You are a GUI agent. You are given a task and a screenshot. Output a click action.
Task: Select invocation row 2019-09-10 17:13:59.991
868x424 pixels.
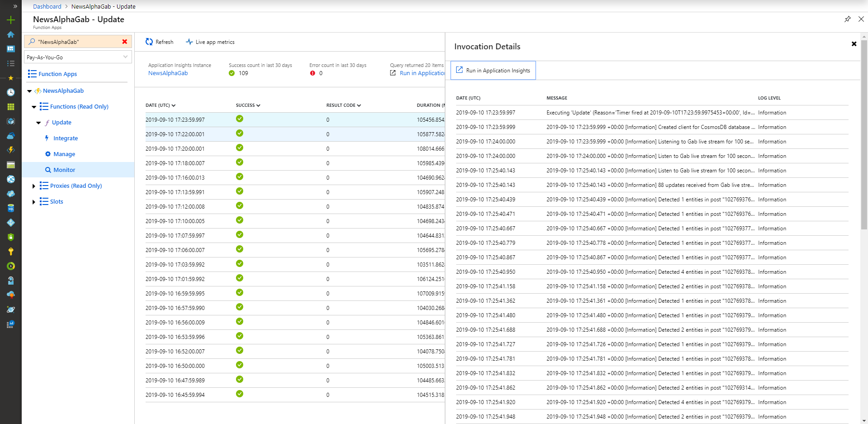click(295, 192)
